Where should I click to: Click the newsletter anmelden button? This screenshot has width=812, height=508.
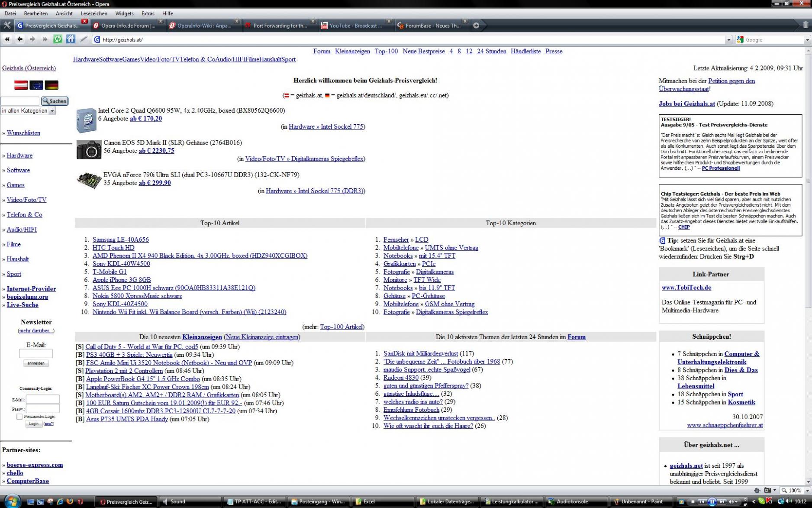click(35, 363)
